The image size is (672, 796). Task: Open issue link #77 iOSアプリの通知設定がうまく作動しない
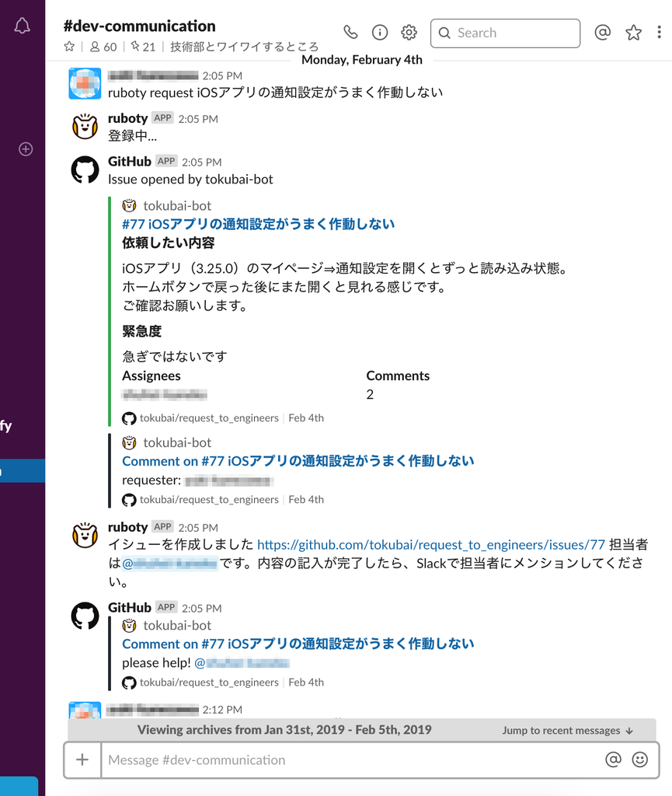(258, 224)
